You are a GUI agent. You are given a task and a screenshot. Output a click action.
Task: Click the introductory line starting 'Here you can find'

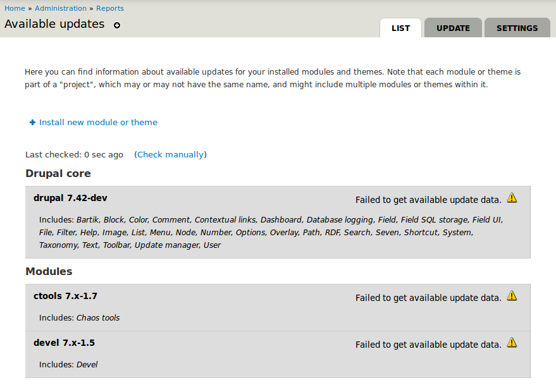click(273, 72)
